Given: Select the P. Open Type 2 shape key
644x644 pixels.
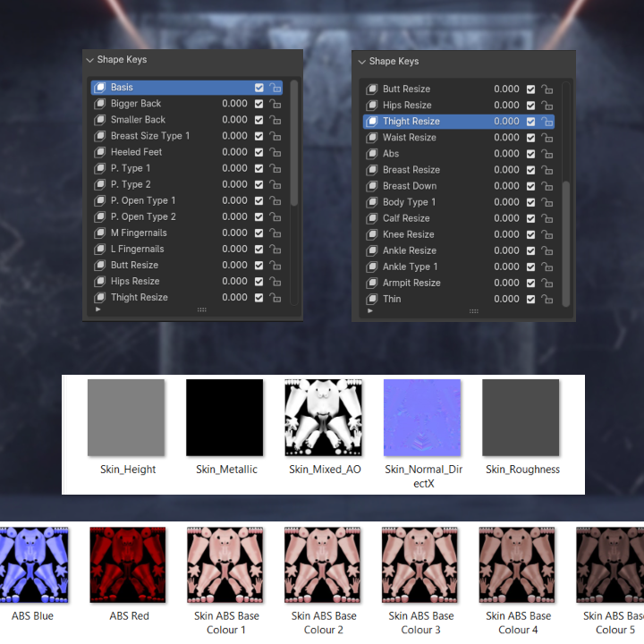Looking at the screenshot, I should [143, 216].
